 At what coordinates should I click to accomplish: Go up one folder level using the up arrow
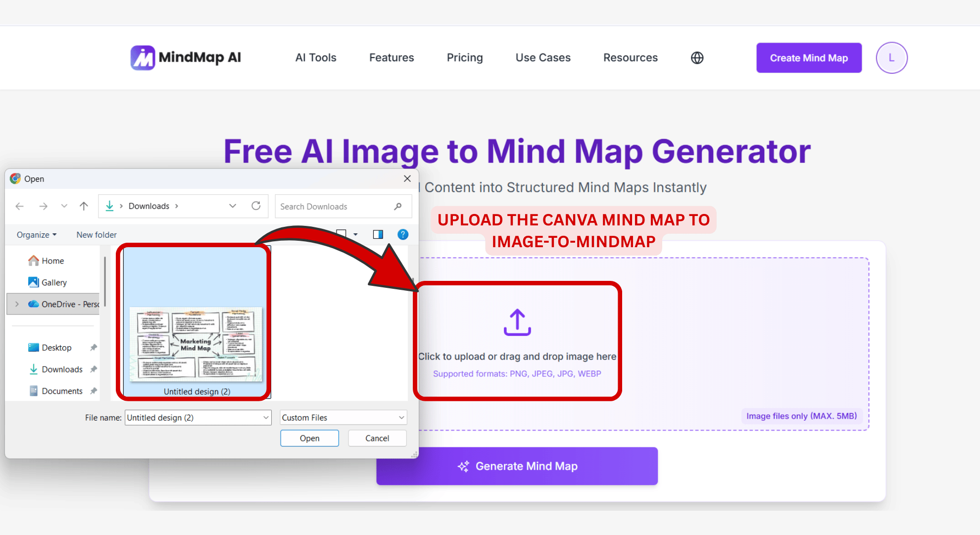84,206
